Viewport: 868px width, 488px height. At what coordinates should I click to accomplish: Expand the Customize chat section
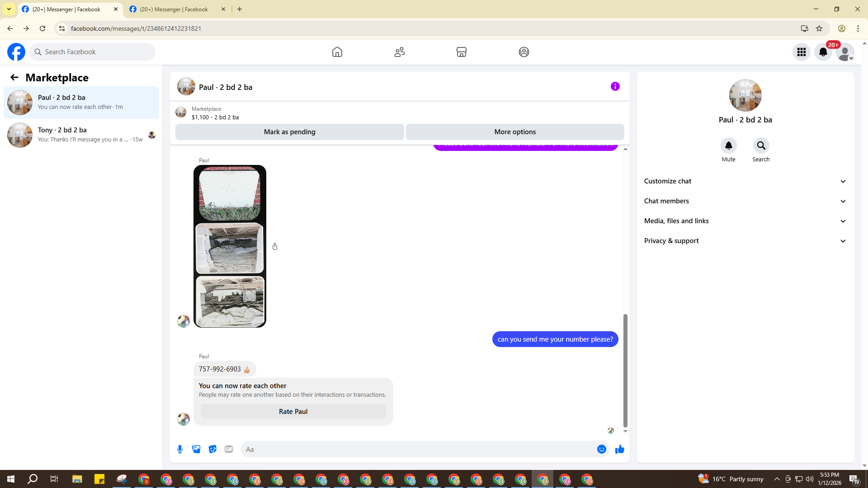click(745, 181)
